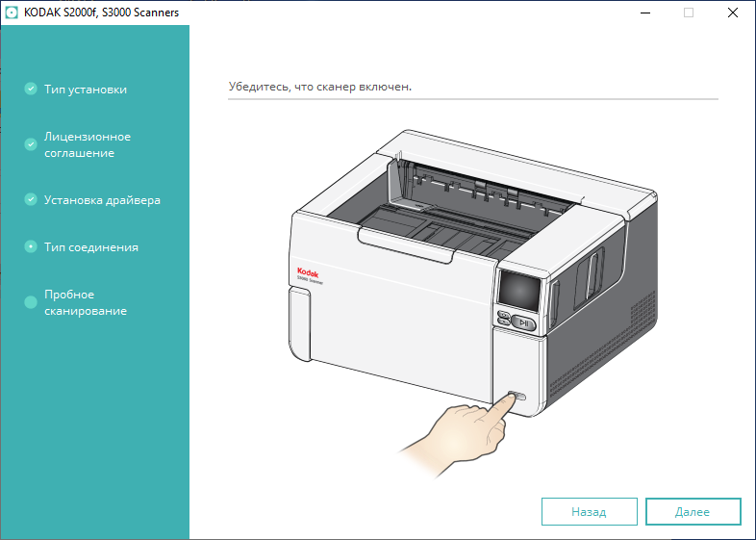Click the checkmark icon beside Тип установки
756x540 pixels.
coord(31,89)
